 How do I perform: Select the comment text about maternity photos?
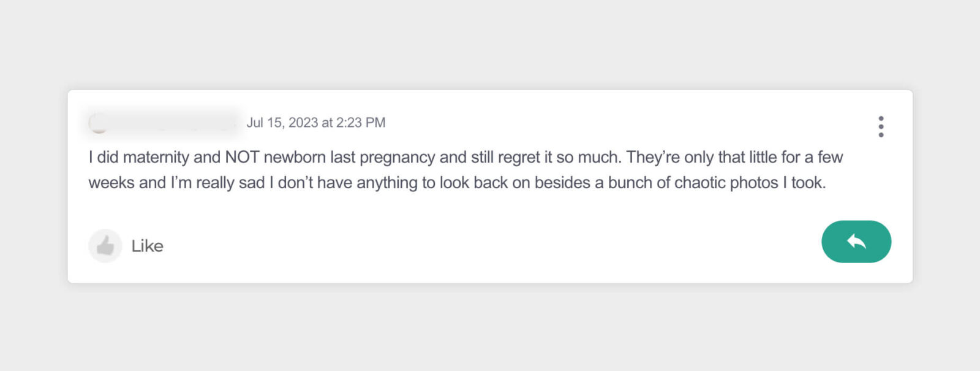coord(466,169)
